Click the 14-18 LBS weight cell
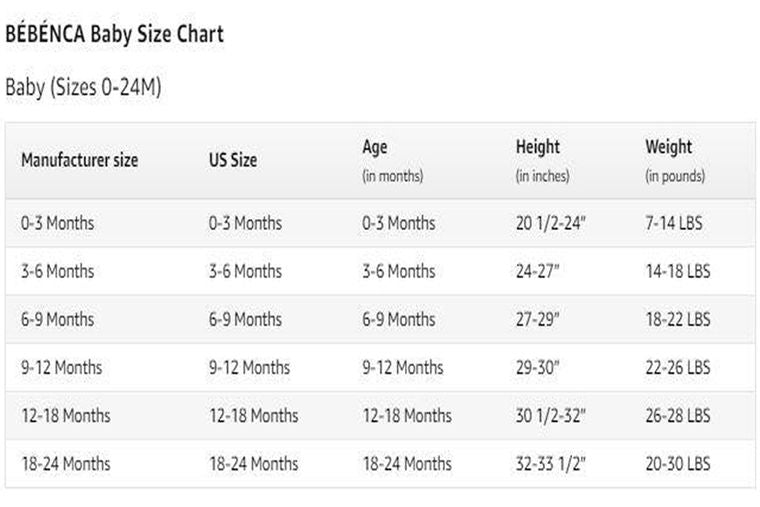 coord(677,271)
